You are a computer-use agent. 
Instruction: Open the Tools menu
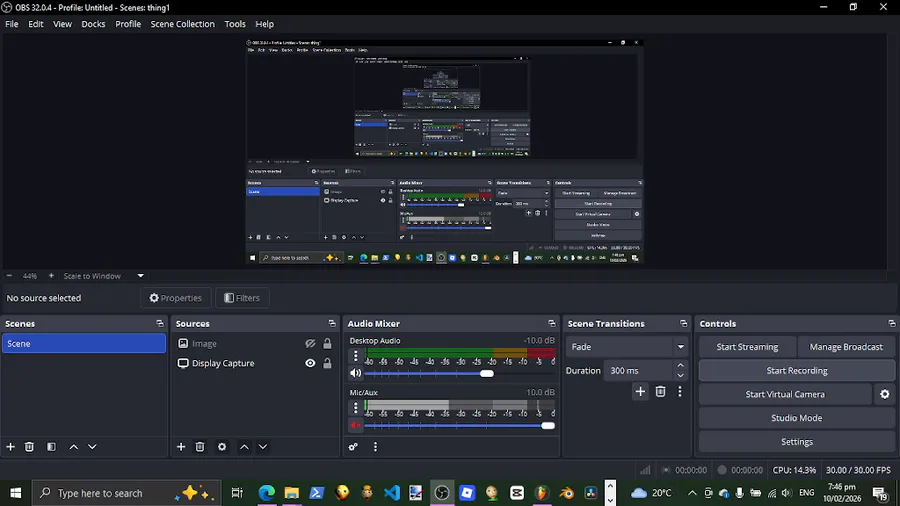(x=235, y=24)
